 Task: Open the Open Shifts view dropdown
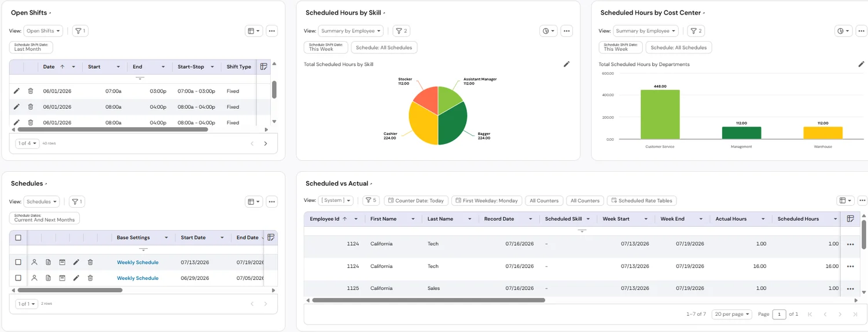pyautogui.click(x=43, y=31)
